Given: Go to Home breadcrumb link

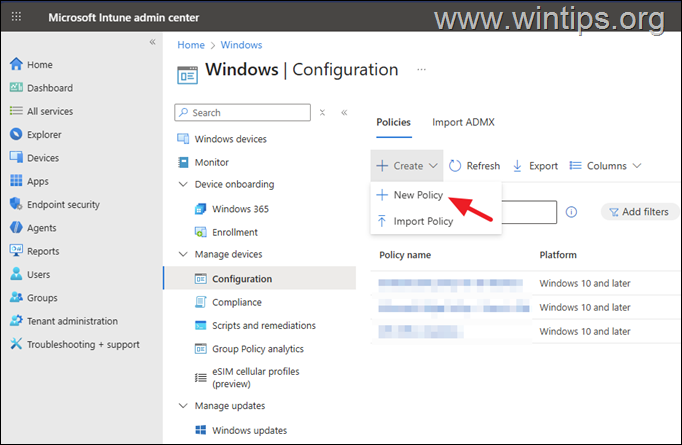Looking at the screenshot, I should [x=191, y=45].
